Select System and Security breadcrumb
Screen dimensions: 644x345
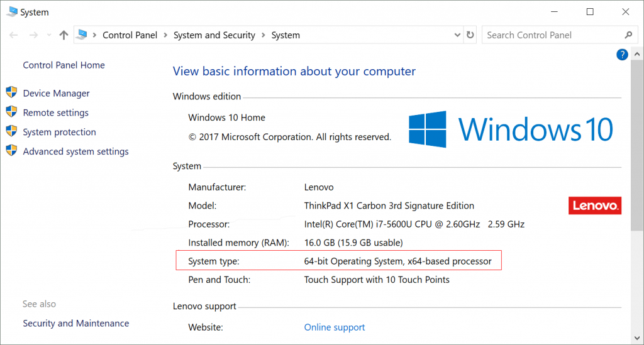coord(214,36)
